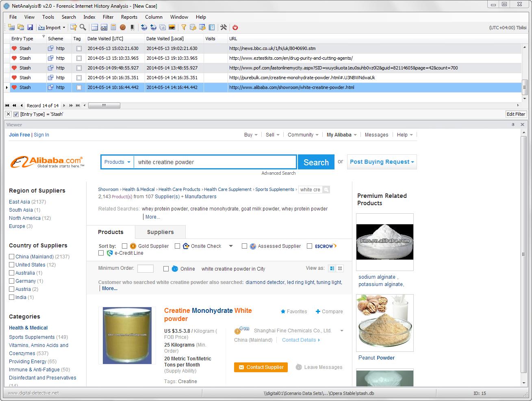The image size is (532, 401).
Task: Click the Creatine Monohydrate drum product thumbnail
Action: (127, 336)
